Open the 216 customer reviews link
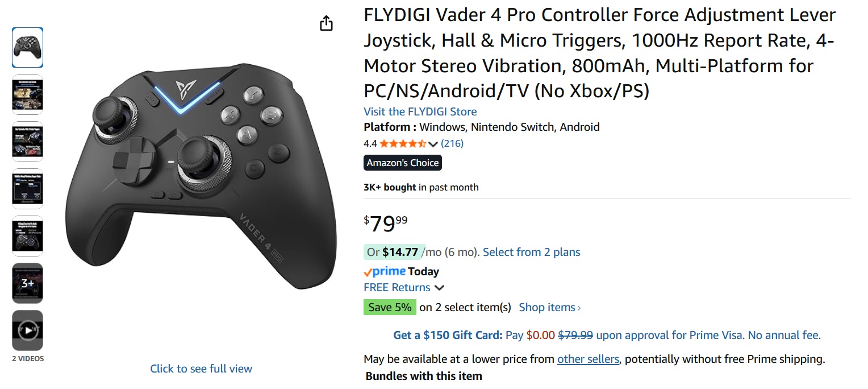This screenshot has width=868, height=389. [452, 143]
